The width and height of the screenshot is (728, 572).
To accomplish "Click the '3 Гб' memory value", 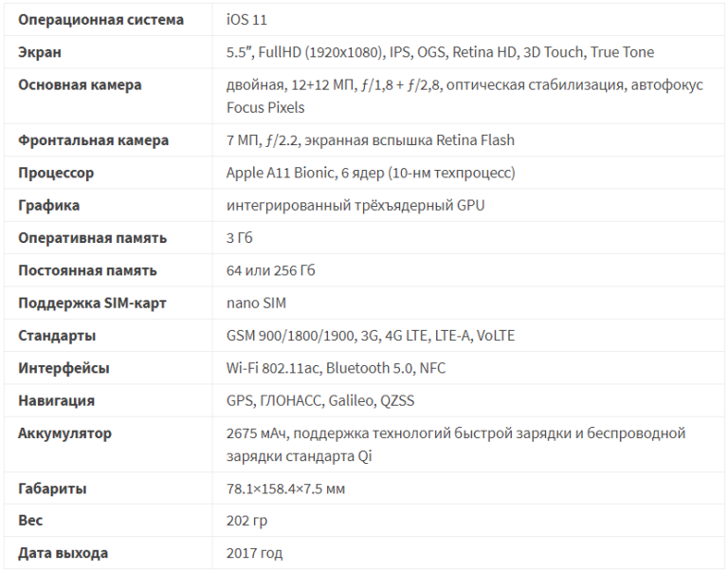I will [240, 238].
